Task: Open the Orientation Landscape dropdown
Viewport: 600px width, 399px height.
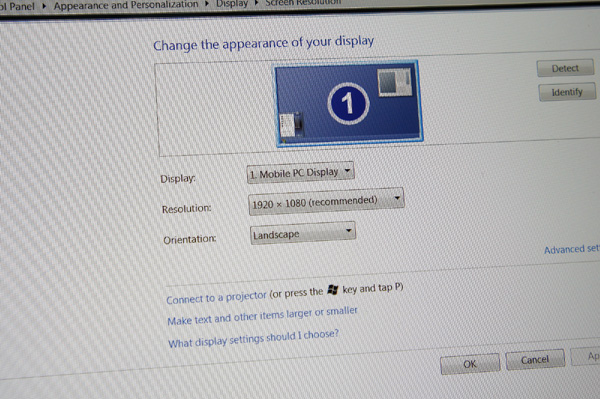Action: (303, 233)
